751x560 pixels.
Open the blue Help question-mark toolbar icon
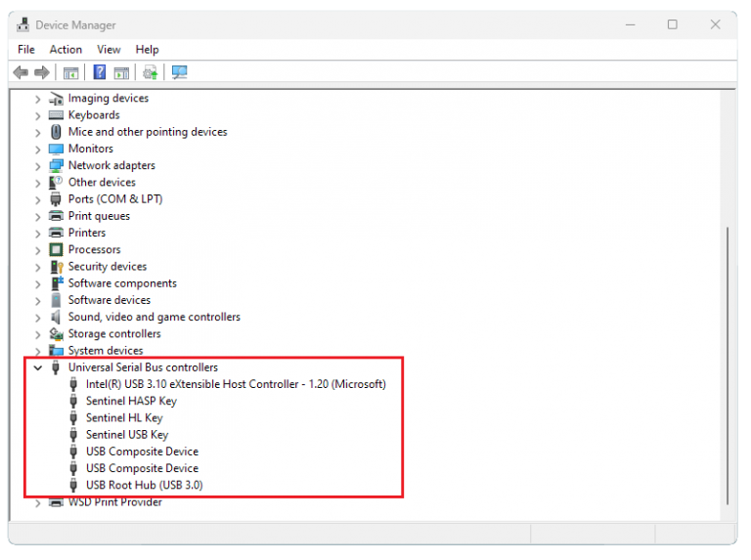pyautogui.click(x=100, y=72)
